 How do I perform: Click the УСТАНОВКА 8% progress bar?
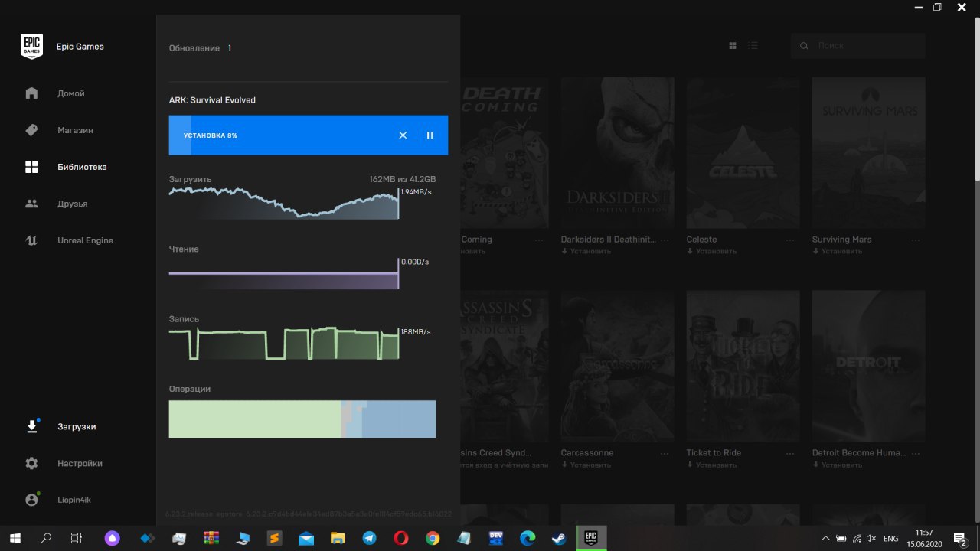309,135
